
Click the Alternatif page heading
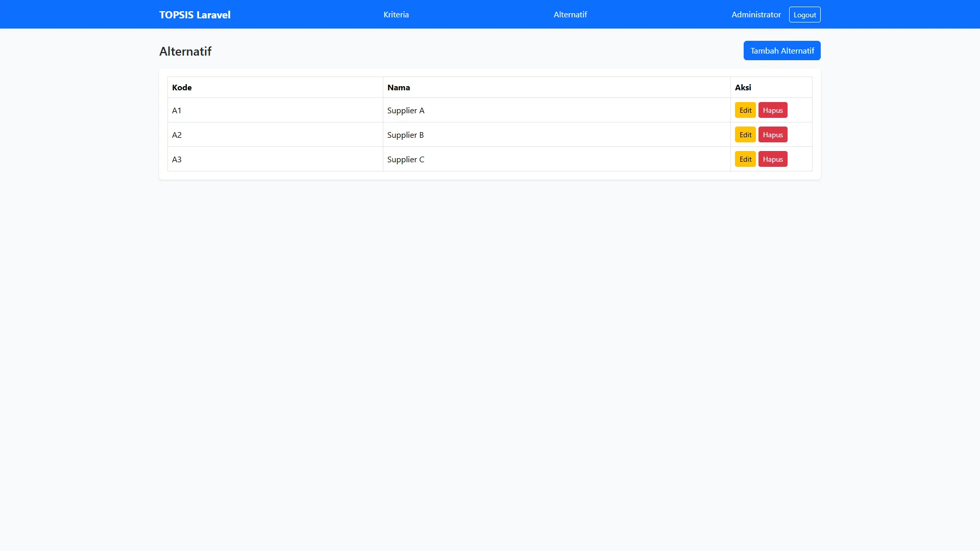(185, 52)
